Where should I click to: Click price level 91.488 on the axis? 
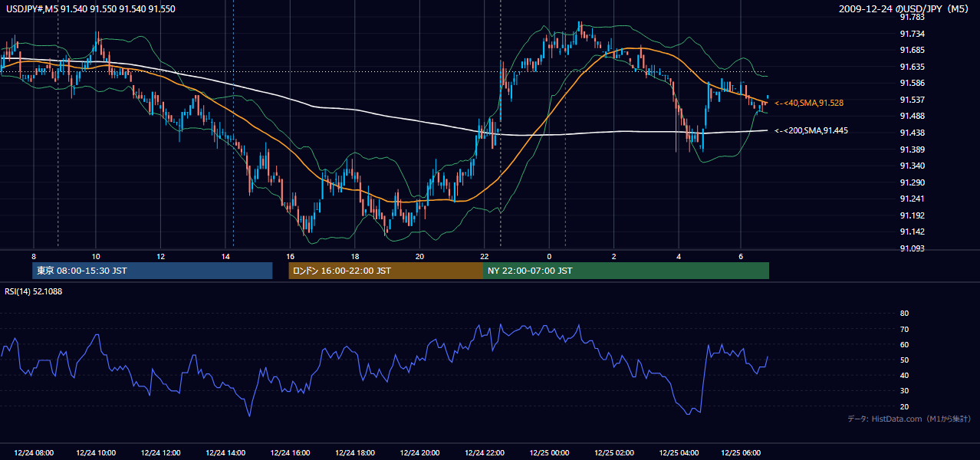912,116
